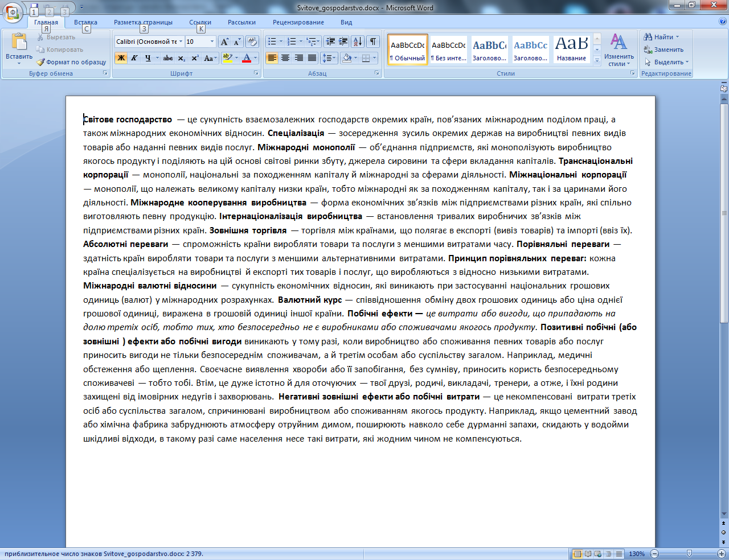Open the Вставка ribbon tab
This screenshot has width=729, height=560.
point(85,22)
